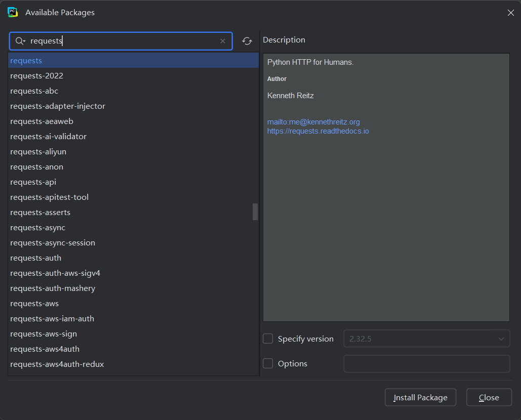This screenshot has width=521, height=420.
Task: Clear the search field text
Action: tap(223, 41)
